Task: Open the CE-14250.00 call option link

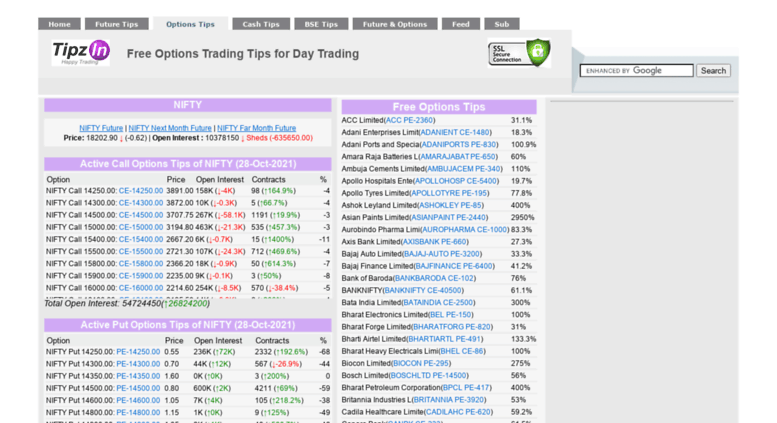Action: coord(140,191)
